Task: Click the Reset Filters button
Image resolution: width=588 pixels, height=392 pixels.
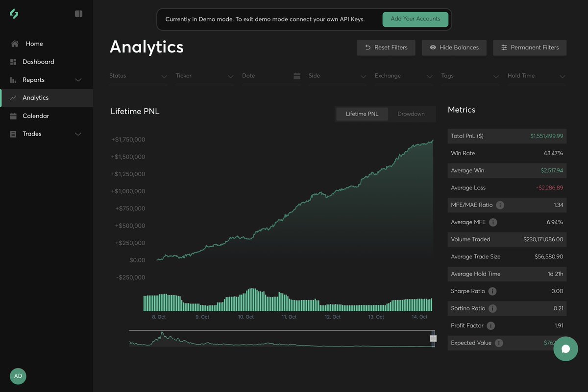Action: click(386, 47)
